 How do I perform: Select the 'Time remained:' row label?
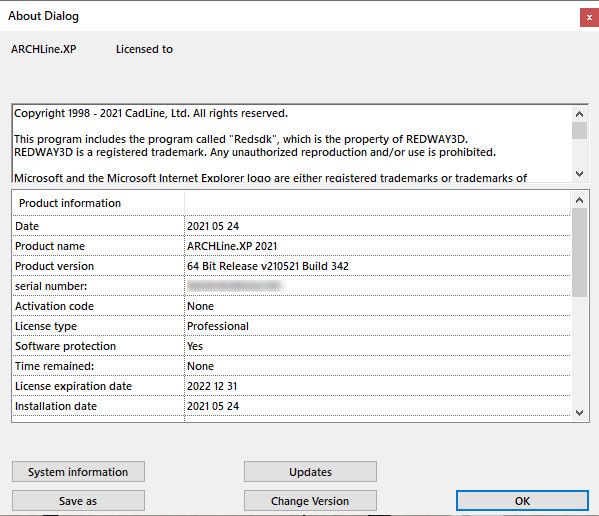click(x=54, y=366)
